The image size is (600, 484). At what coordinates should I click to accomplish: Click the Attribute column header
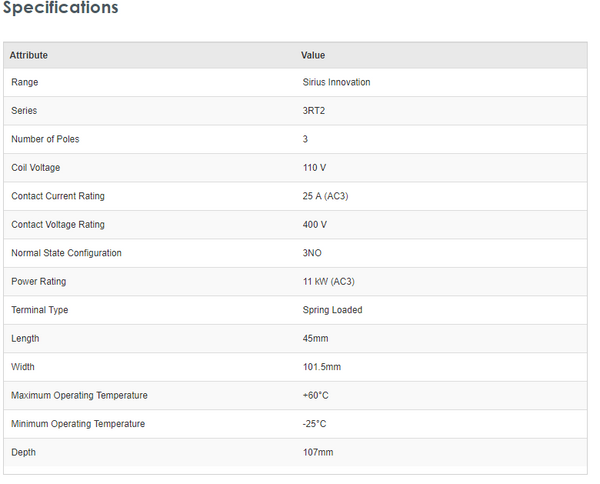click(x=29, y=55)
